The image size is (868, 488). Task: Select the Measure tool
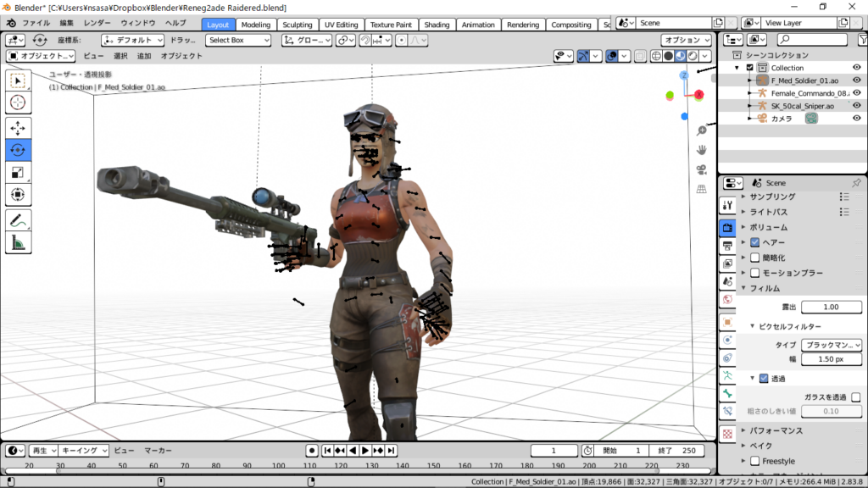click(x=19, y=243)
